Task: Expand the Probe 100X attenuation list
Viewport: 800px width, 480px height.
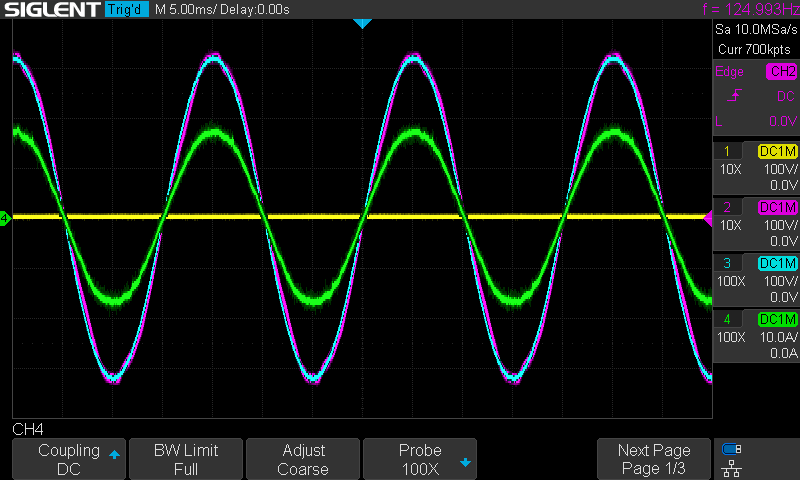Action: [419, 459]
